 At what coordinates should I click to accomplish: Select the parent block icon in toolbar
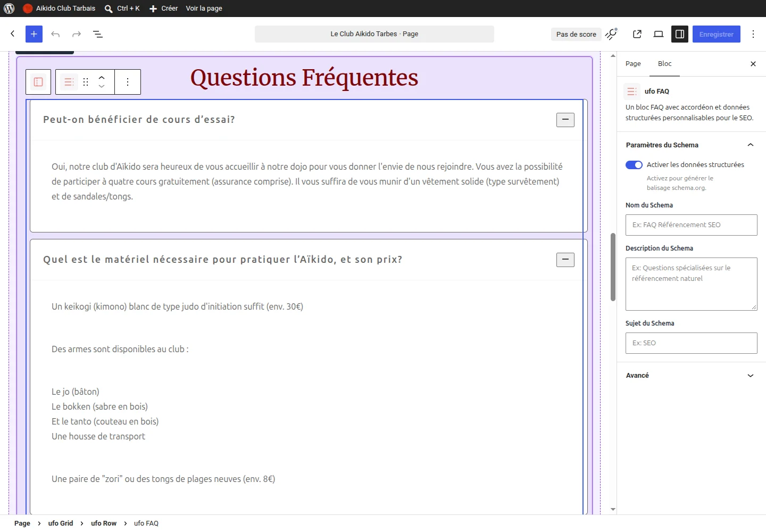38,82
